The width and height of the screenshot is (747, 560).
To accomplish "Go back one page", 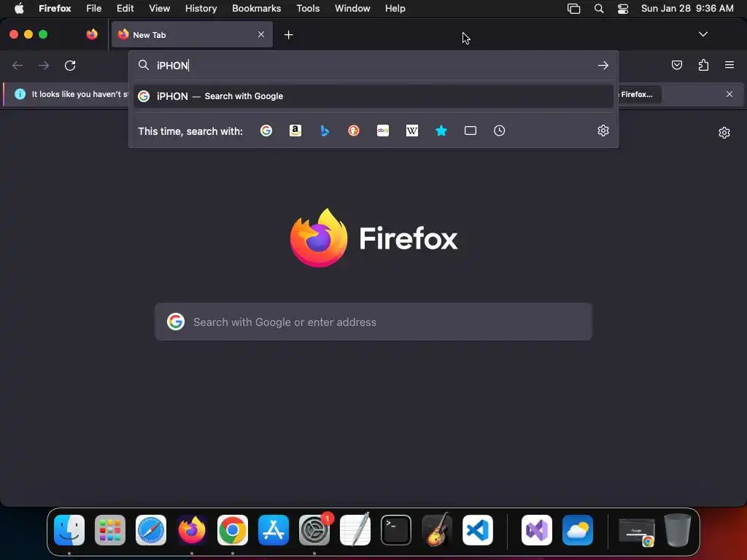I will (x=18, y=65).
